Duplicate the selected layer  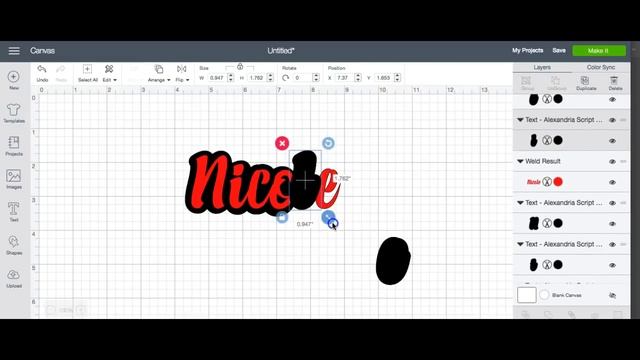pyautogui.click(x=586, y=83)
